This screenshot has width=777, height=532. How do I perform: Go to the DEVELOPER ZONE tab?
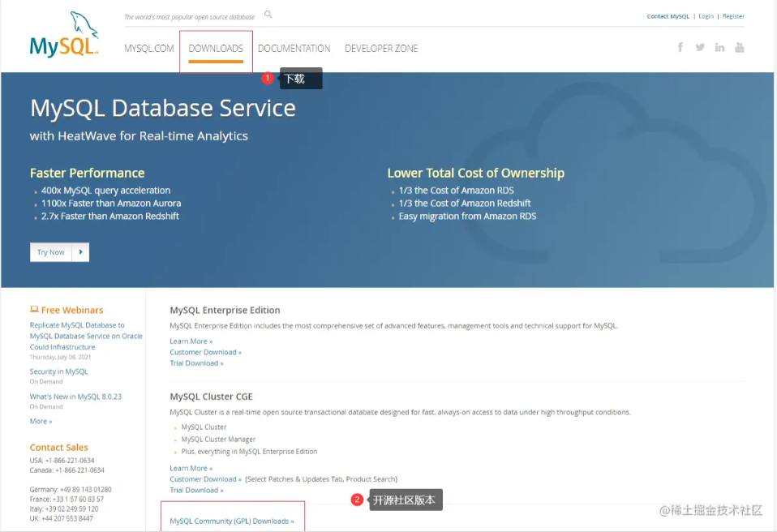(381, 49)
